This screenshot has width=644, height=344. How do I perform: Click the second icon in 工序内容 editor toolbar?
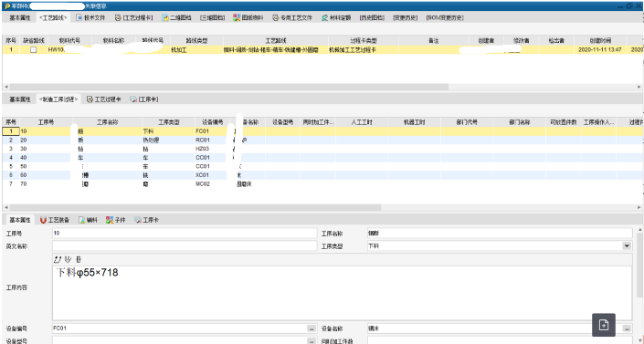(x=69, y=259)
